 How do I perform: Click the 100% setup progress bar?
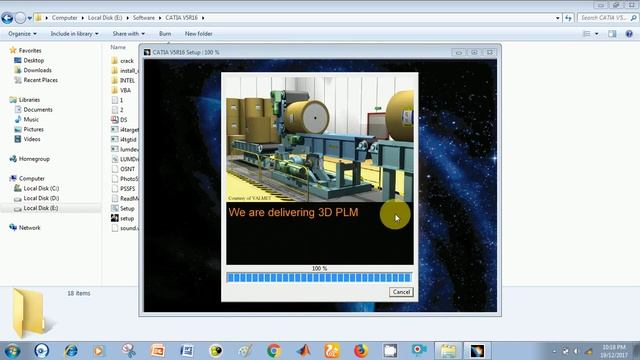[319, 278]
